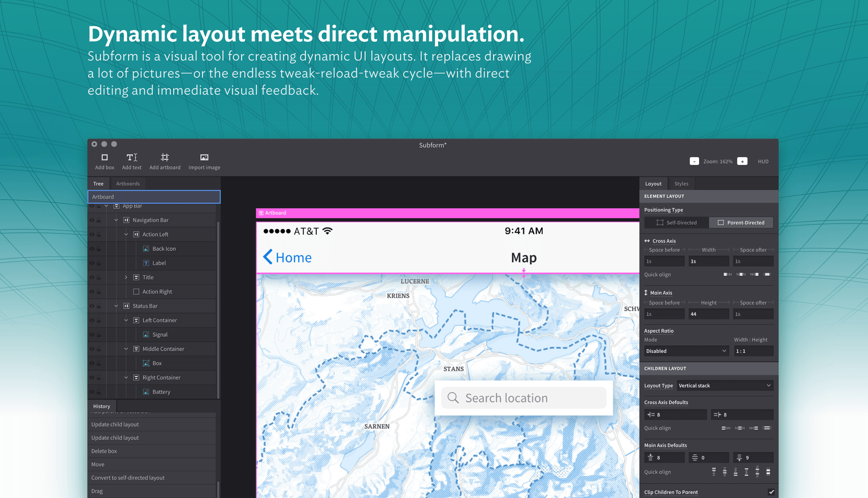Collapse the Right Container tree node

pyautogui.click(x=126, y=377)
